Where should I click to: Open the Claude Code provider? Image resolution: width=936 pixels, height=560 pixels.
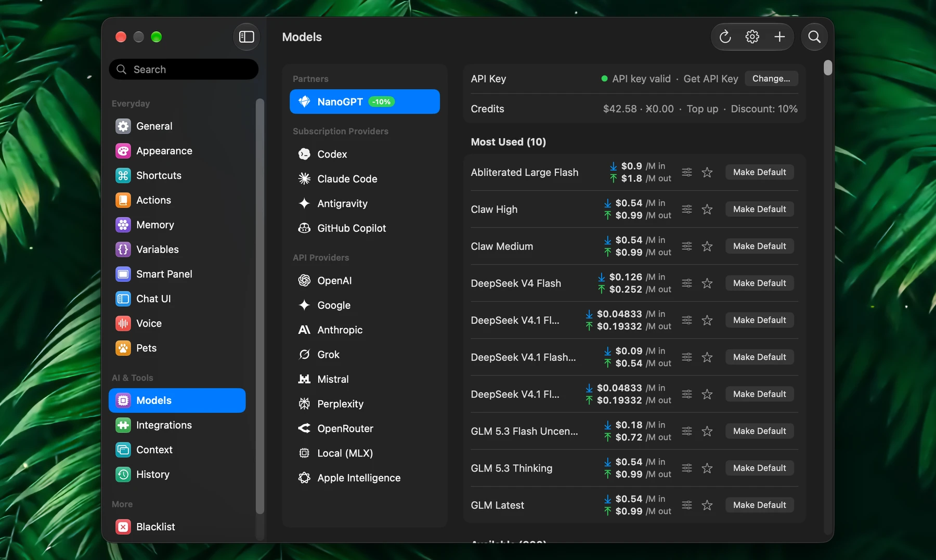point(365,179)
